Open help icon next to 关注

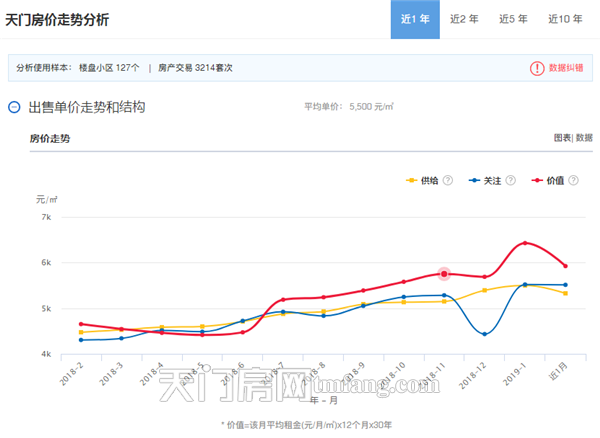[510, 180]
